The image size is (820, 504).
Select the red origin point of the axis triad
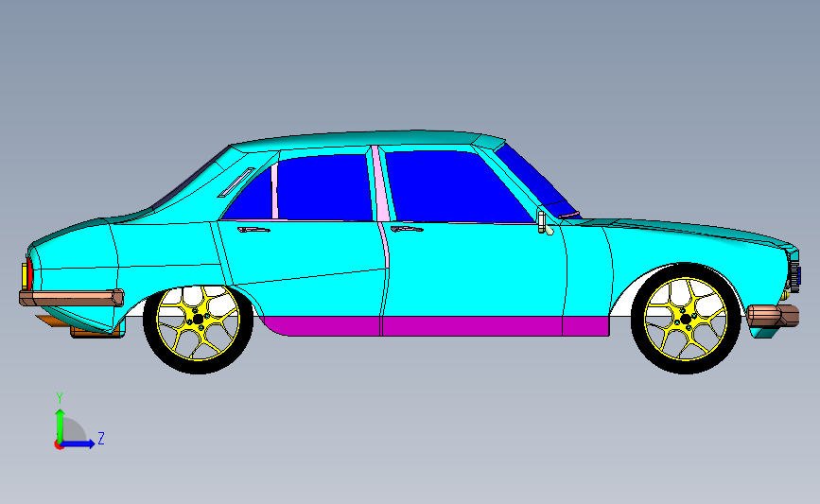59,445
